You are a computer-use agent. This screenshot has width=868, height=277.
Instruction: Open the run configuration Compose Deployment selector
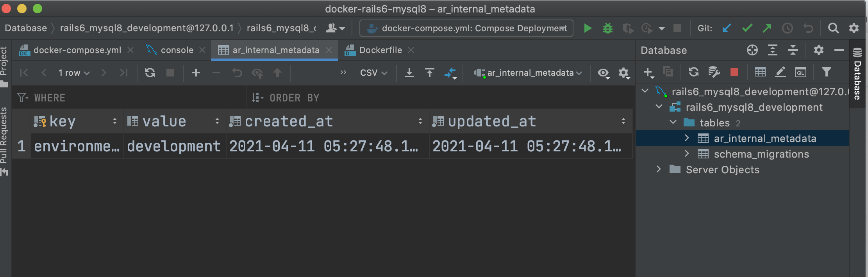click(466, 28)
